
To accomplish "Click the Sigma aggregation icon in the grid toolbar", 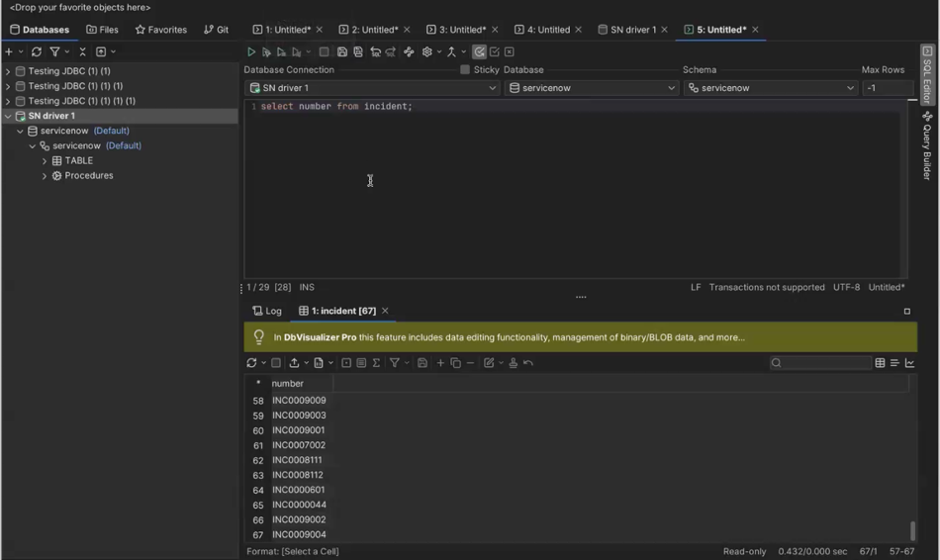I will [x=376, y=363].
